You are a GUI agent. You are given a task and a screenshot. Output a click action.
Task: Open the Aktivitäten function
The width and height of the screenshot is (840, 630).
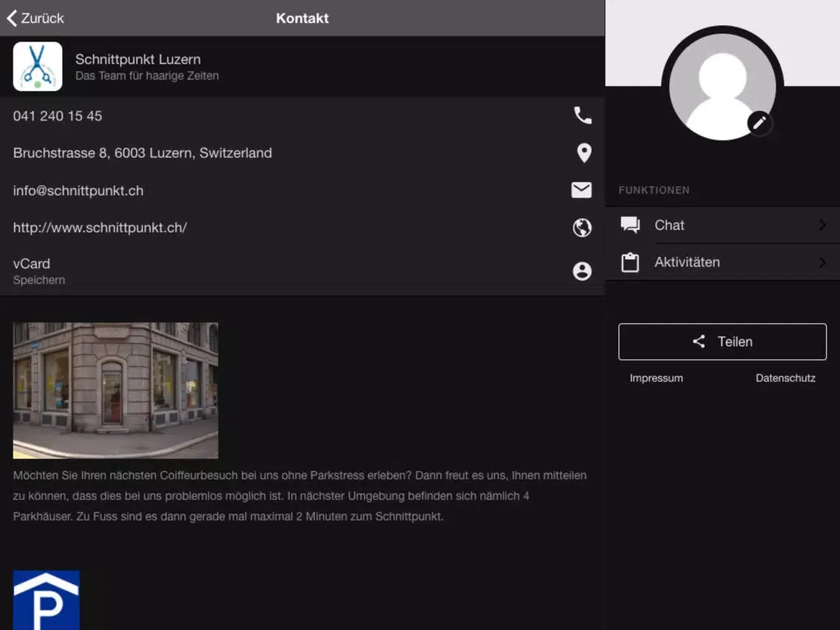(x=722, y=262)
